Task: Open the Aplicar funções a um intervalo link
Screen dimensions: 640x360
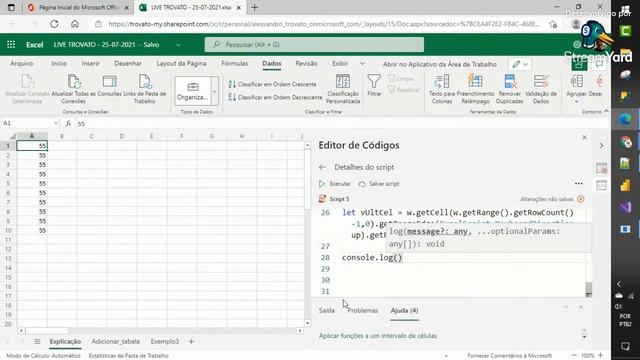Action: tap(378, 336)
